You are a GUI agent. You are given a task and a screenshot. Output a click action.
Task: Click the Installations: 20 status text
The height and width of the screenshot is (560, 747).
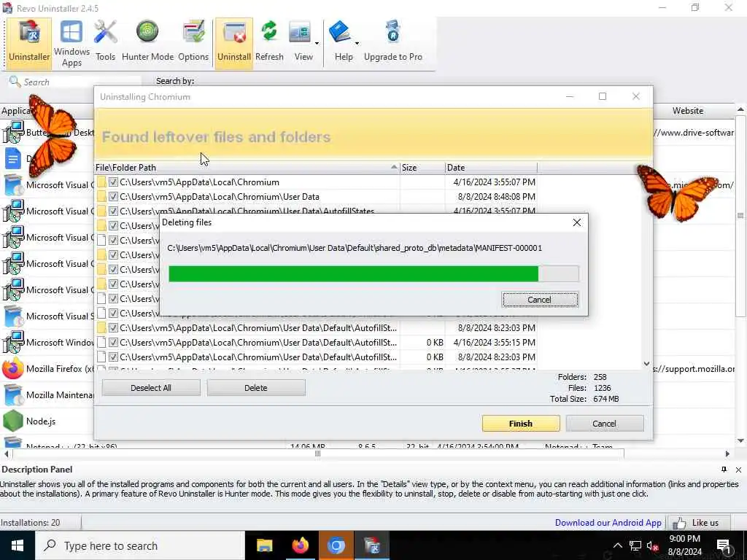tap(30, 522)
